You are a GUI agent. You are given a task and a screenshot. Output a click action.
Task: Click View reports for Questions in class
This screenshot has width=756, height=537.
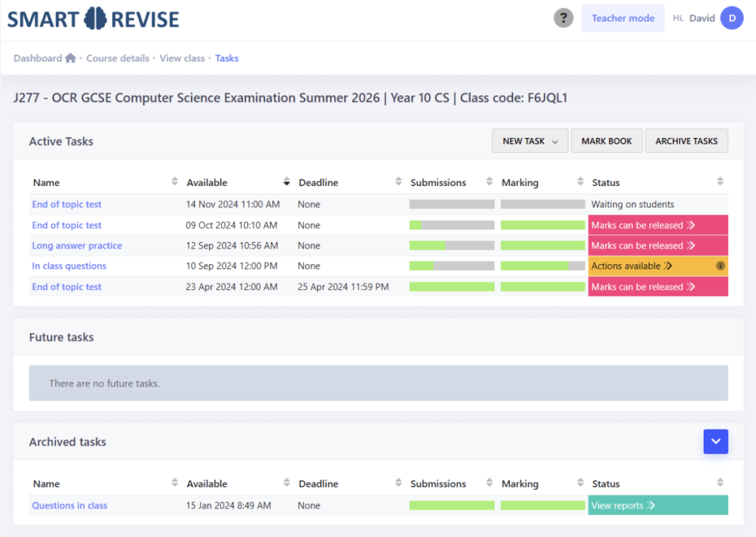tap(623, 505)
